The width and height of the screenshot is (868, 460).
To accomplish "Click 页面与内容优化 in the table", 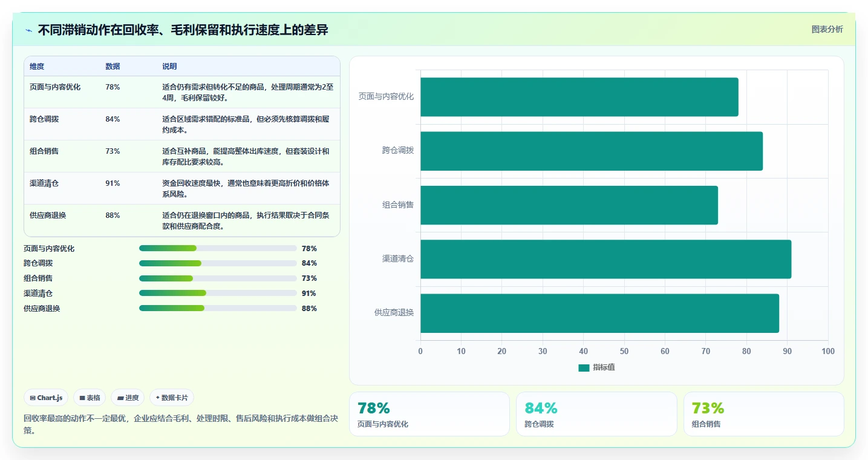I will point(55,87).
